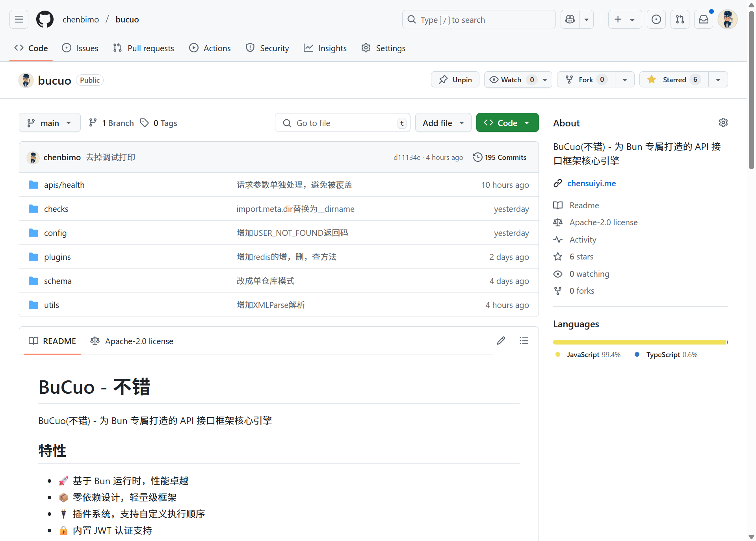Click the yellow JavaScript language bar
Viewport: 756px width, 541px height.
[x=639, y=342]
